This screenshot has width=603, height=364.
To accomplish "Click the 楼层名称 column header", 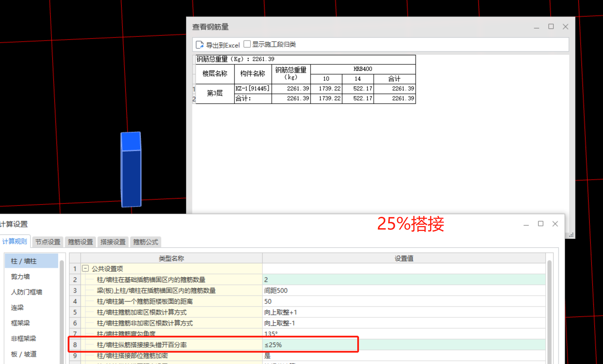I will [215, 74].
